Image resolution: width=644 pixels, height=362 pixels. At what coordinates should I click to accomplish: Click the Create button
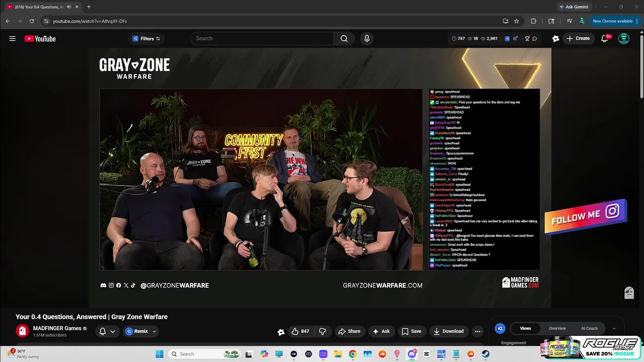point(578,39)
